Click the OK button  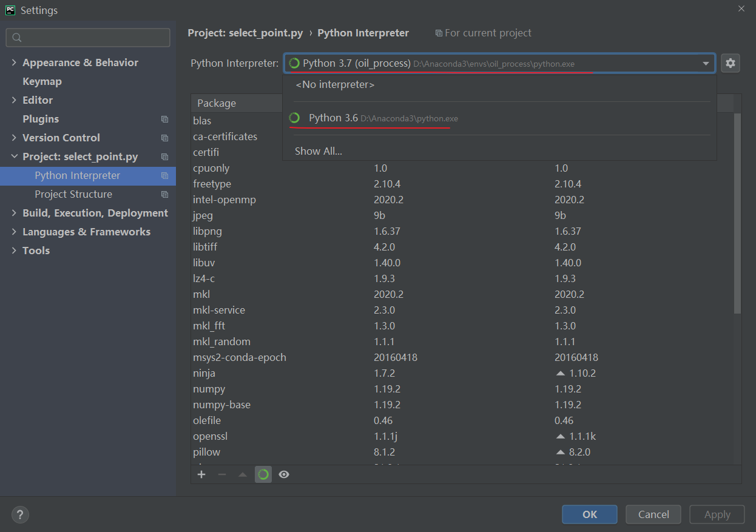pyautogui.click(x=590, y=514)
